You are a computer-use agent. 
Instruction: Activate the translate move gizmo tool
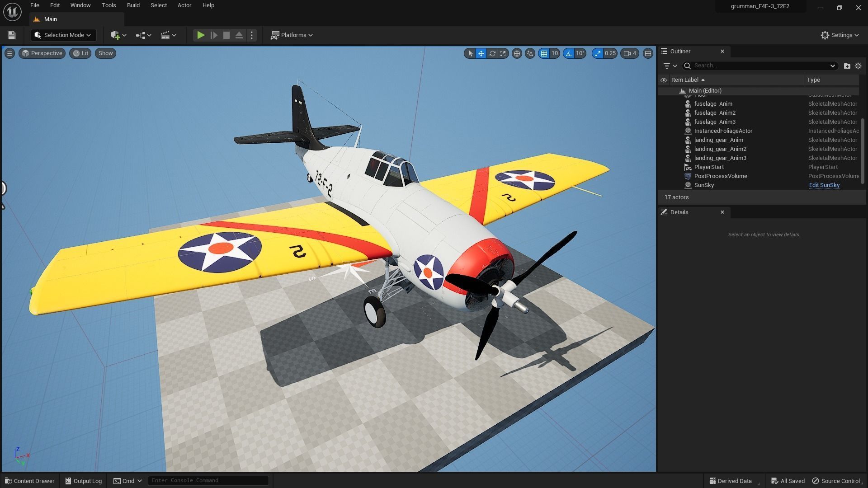click(481, 54)
